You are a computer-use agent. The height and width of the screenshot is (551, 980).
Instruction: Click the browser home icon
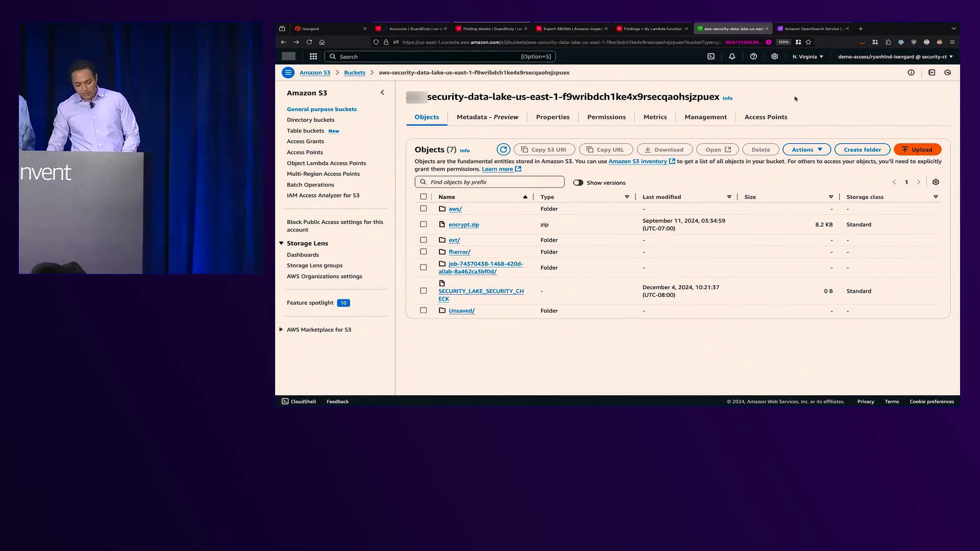(322, 42)
